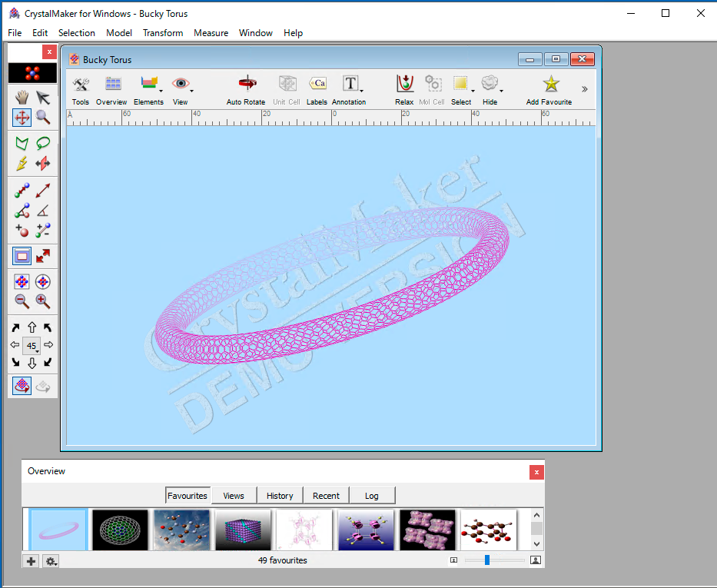Choose the red double-arrow distance tool
Image resolution: width=717 pixels, height=588 pixels.
(x=43, y=191)
